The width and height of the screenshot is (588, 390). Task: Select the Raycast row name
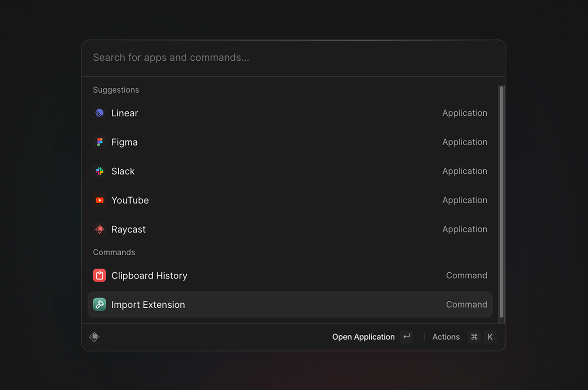128,229
